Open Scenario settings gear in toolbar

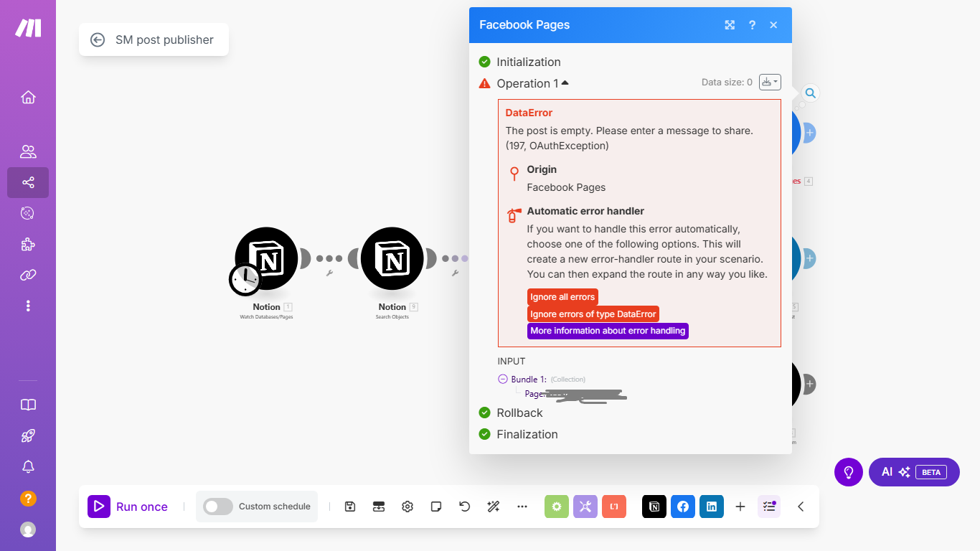coord(407,507)
